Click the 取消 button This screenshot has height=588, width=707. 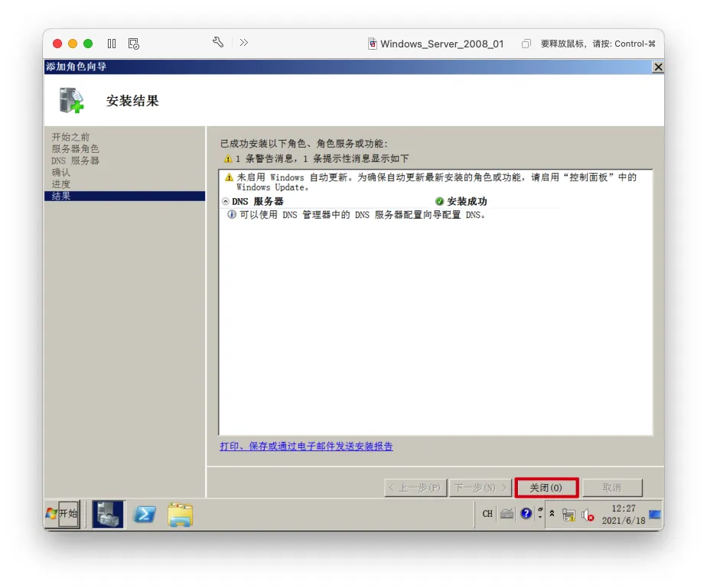[x=612, y=488]
